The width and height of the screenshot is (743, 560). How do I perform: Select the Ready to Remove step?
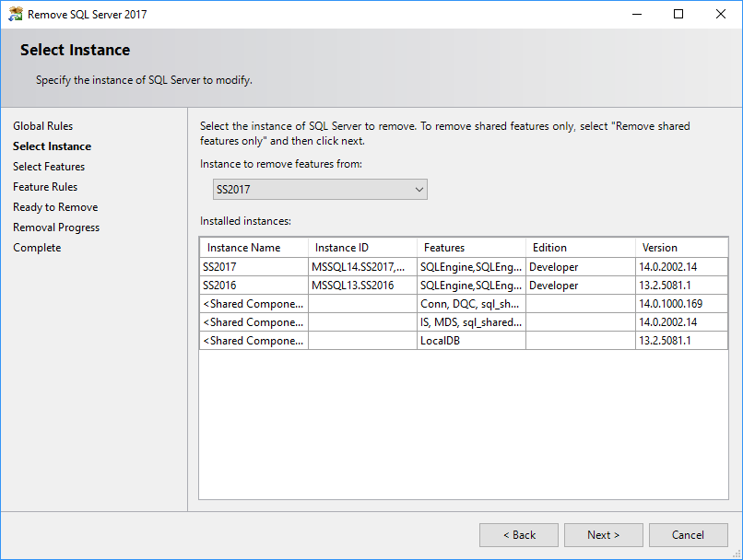tap(54, 206)
